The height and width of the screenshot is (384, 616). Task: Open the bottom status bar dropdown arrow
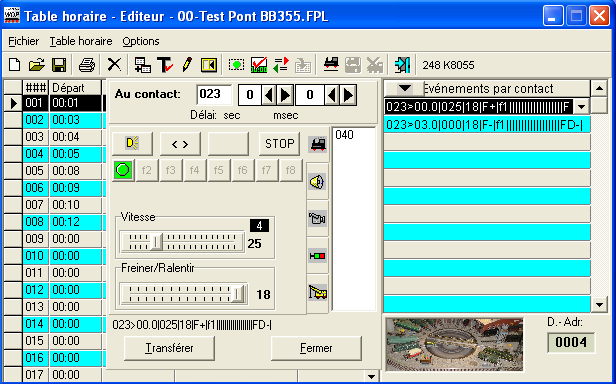pyautogui.click(x=371, y=377)
